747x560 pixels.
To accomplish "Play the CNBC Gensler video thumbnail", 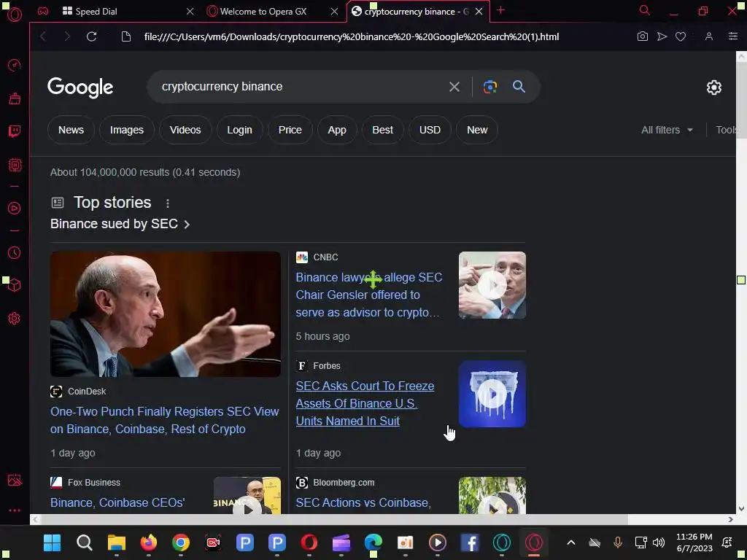I will coord(492,285).
